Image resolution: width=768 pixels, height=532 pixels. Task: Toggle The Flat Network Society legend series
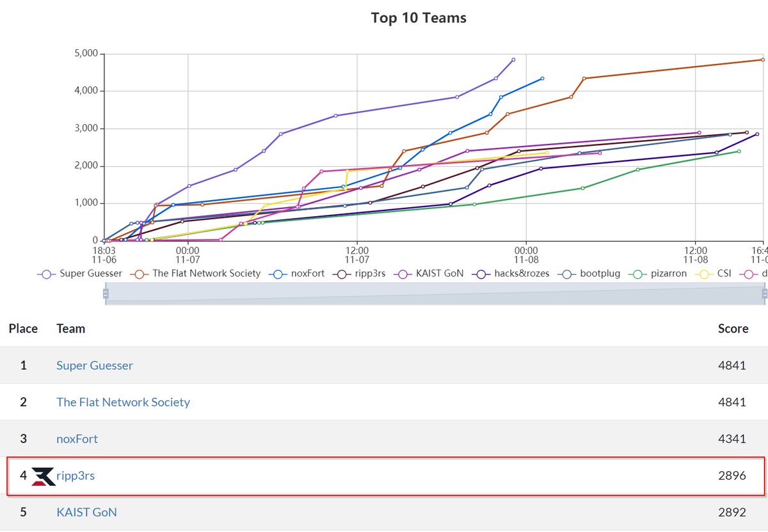(195, 273)
